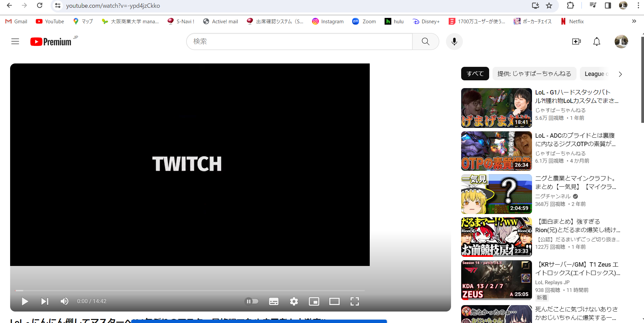Open the ZEUS 25:05 video thumbnail
Screen dimensions: 644x323
pyautogui.click(x=496, y=280)
